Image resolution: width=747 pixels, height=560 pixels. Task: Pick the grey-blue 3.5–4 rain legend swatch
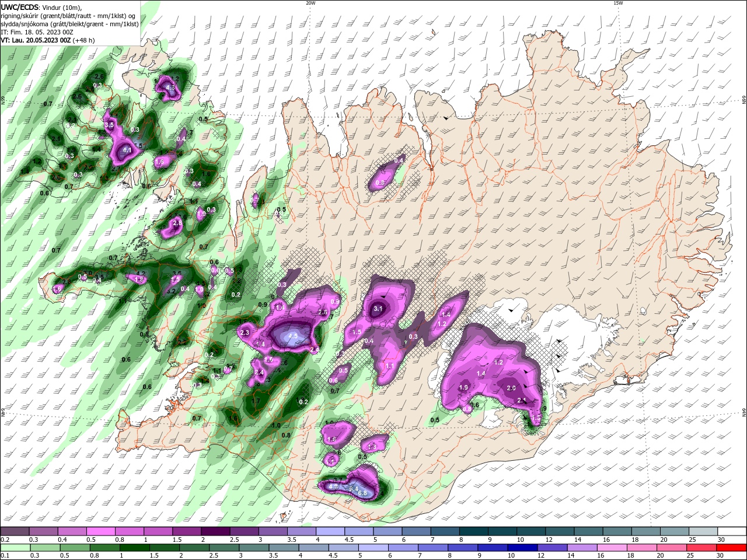(283, 548)
